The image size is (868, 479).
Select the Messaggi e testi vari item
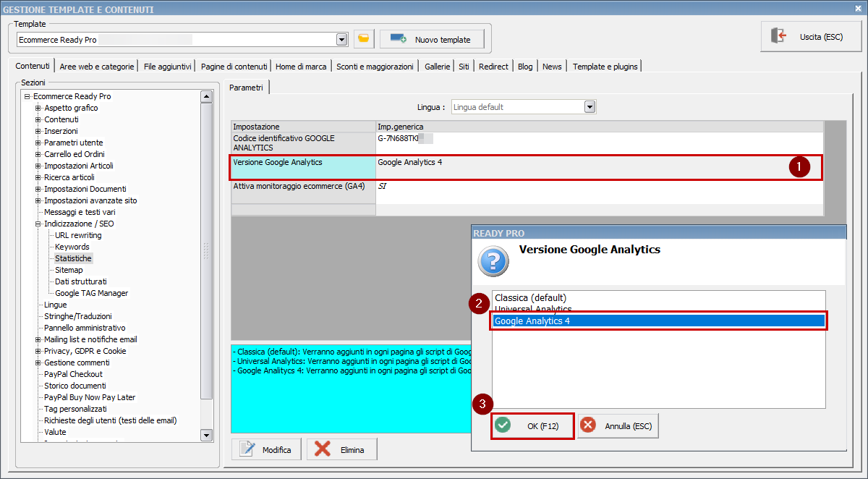click(80, 212)
